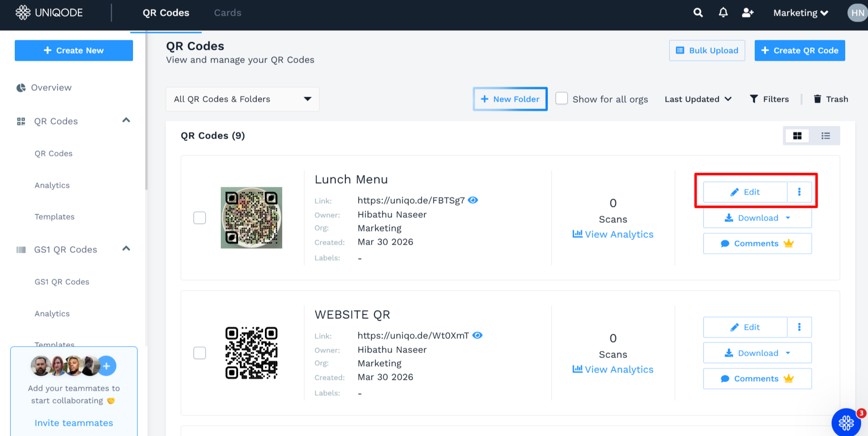Screen dimensions: 868x436
Task: Open the Trash
Action: click(x=831, y=99)
